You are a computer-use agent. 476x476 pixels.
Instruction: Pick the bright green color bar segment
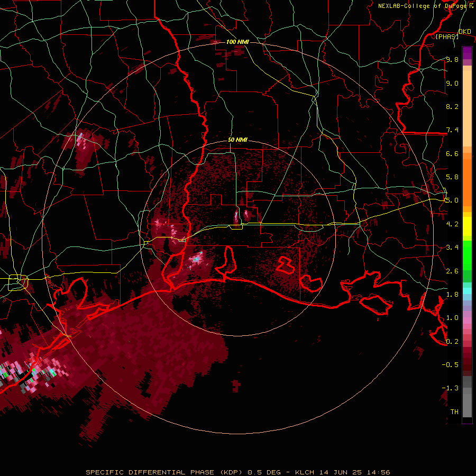coord(467,255)
